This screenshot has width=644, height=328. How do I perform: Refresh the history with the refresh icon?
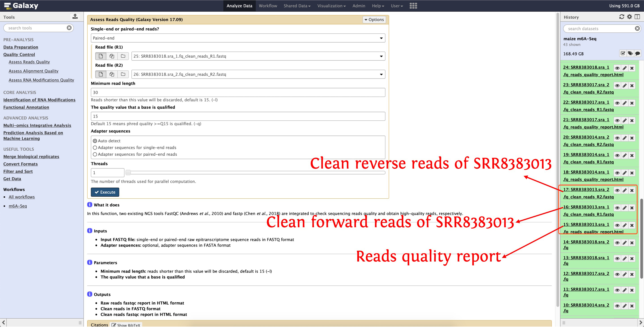click(x=621, y=17)
